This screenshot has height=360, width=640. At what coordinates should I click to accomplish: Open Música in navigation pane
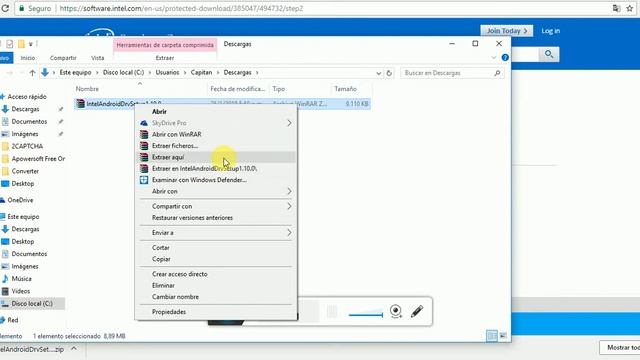point(21,279)
